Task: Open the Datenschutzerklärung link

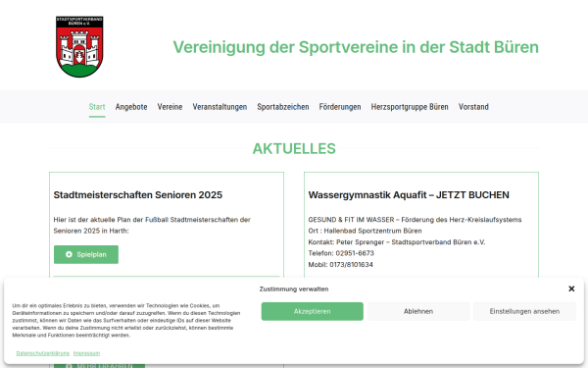Action: (x=43, y=353)
